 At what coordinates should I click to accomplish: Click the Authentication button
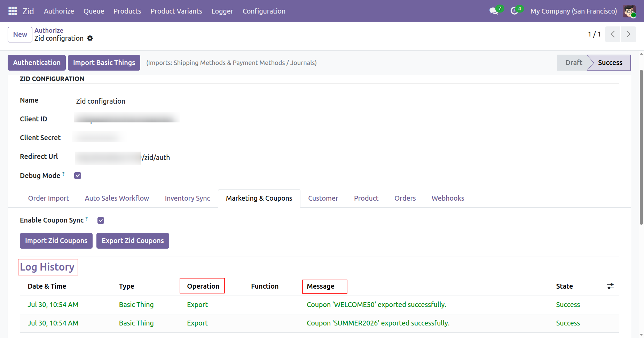[x=37, y=63]
